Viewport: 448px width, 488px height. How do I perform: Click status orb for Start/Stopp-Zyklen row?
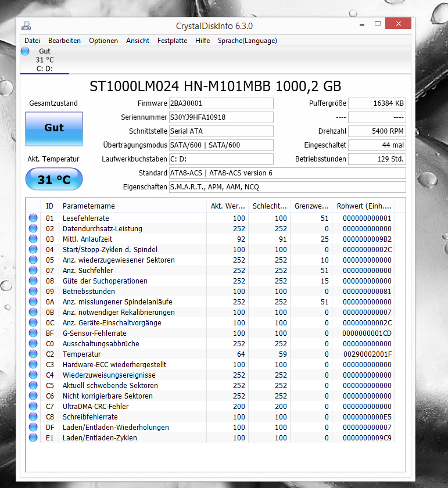click(x=33, y=249)
